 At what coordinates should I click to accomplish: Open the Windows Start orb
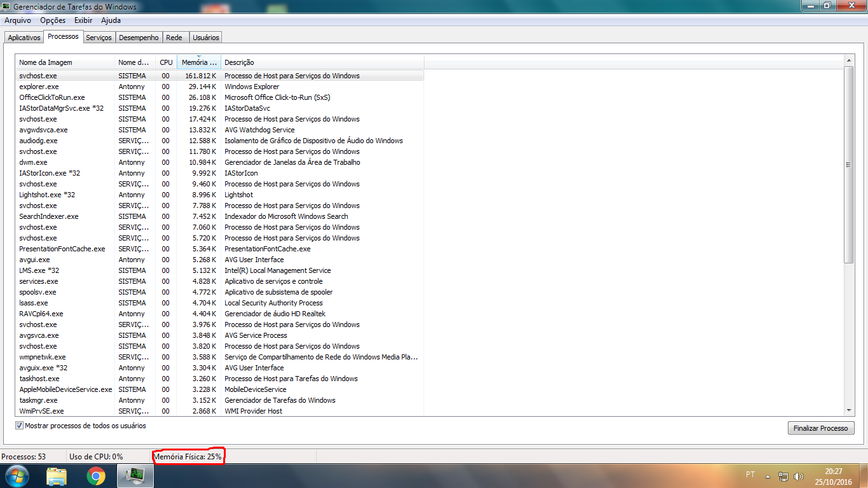17,475
